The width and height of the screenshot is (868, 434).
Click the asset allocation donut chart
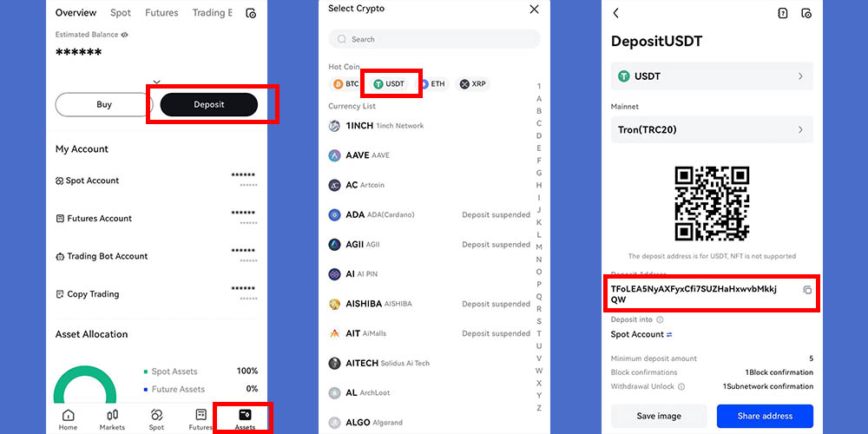point(85,386)
